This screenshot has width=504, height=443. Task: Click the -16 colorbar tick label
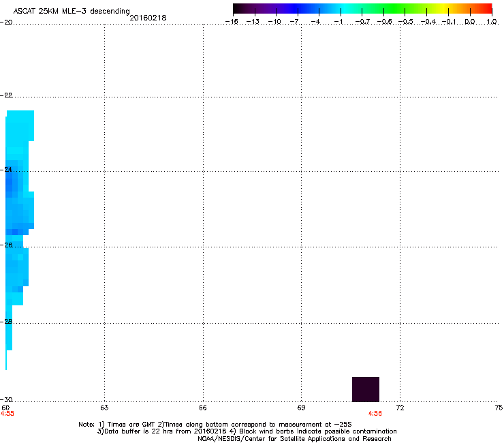(x=232, y=22)
